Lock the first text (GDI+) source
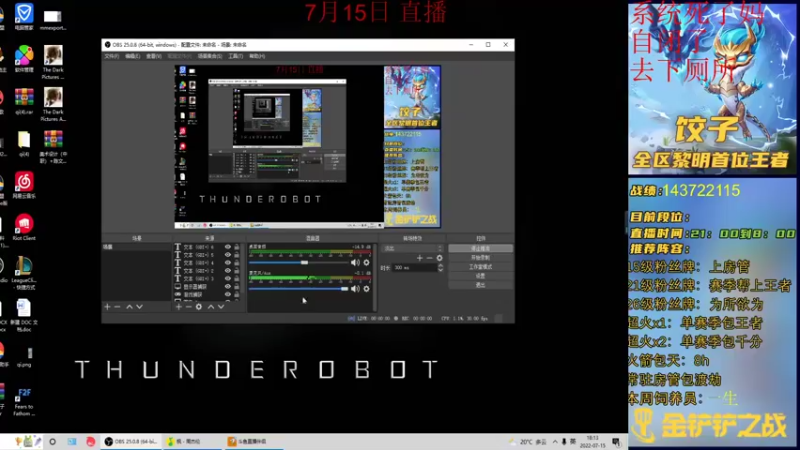This screenshot has width=800, height=450. tap(236, 247)
